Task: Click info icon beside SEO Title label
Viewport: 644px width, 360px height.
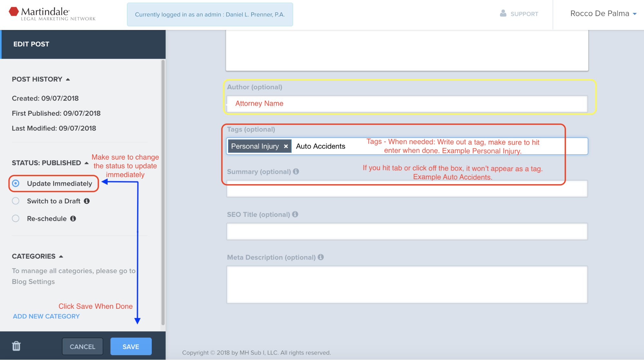Action: coord(295,214)
